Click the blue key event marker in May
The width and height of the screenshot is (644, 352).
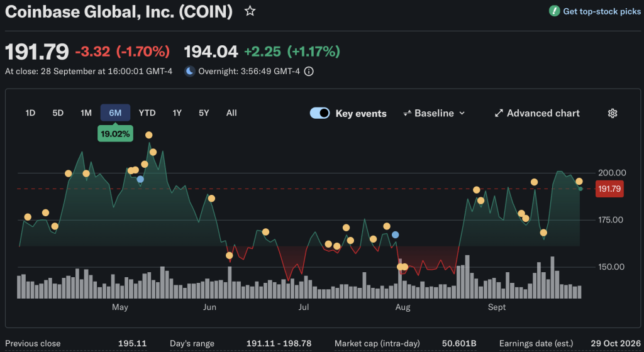click(140, 179)
